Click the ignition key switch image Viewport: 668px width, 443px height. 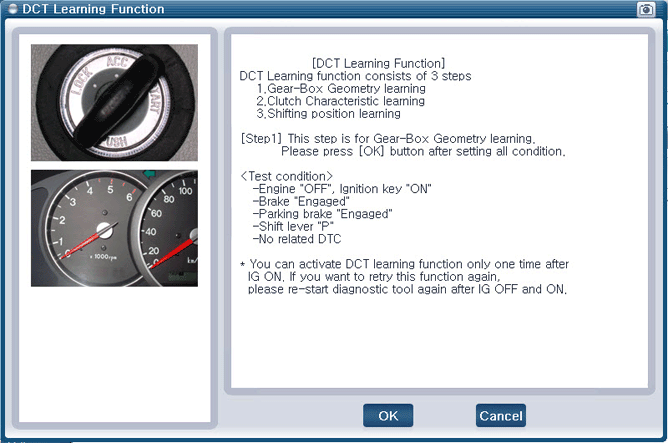(x=114, y=102)
